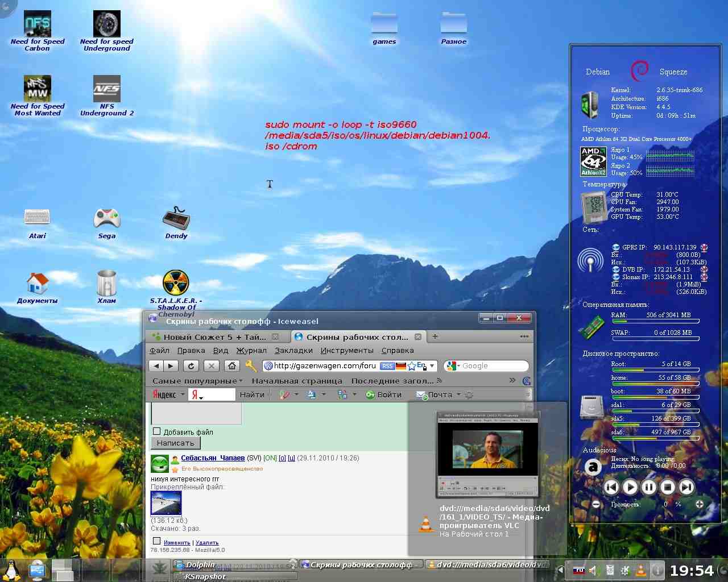Open the Яндекс toolbar dropdown arrow
This screenshot has width=728, height=582.
(x=183, y=394)
